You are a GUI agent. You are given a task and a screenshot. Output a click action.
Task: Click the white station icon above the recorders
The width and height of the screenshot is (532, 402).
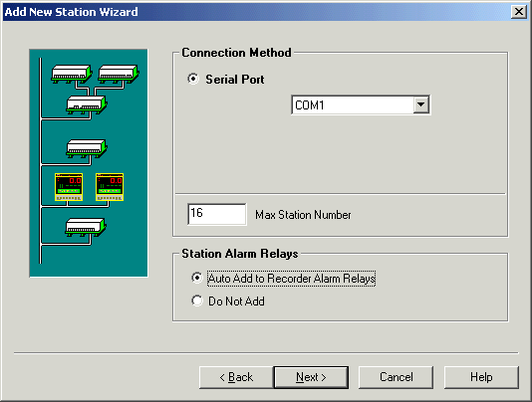pyautogui.click(x=87, y=148)
